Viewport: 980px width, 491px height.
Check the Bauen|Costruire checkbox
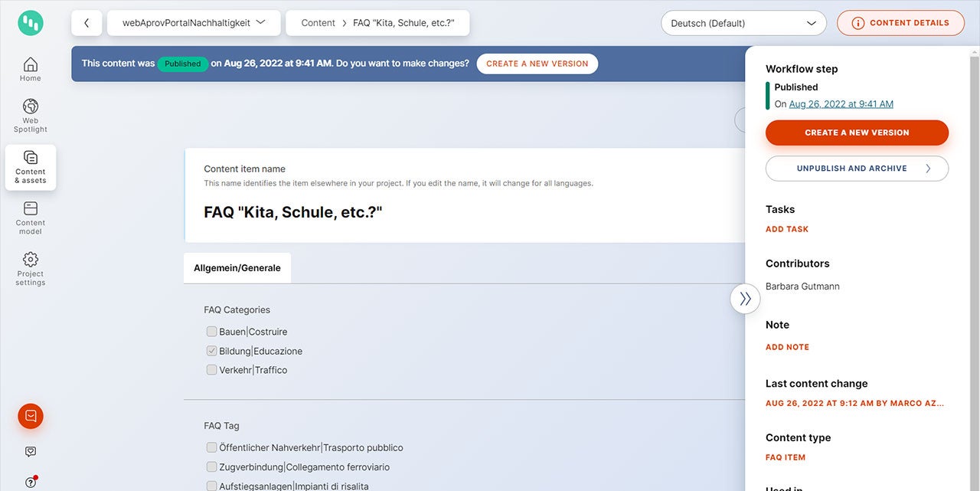click(x=211, y=332)
